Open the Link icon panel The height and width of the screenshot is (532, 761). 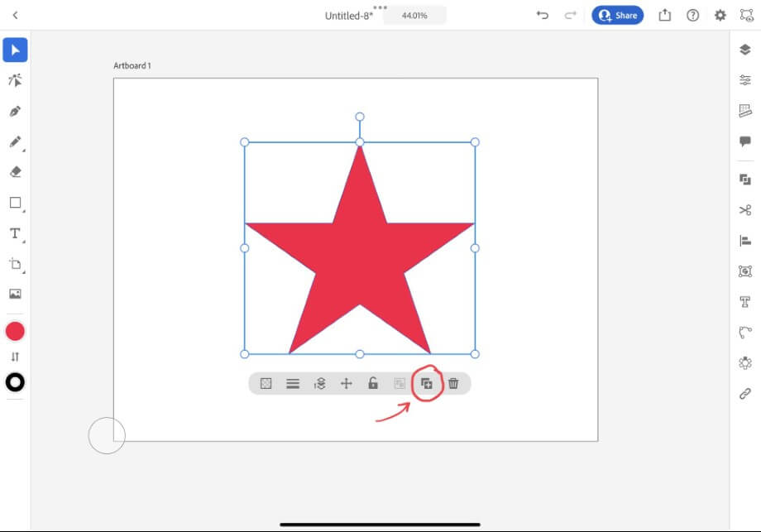(745, 394)
